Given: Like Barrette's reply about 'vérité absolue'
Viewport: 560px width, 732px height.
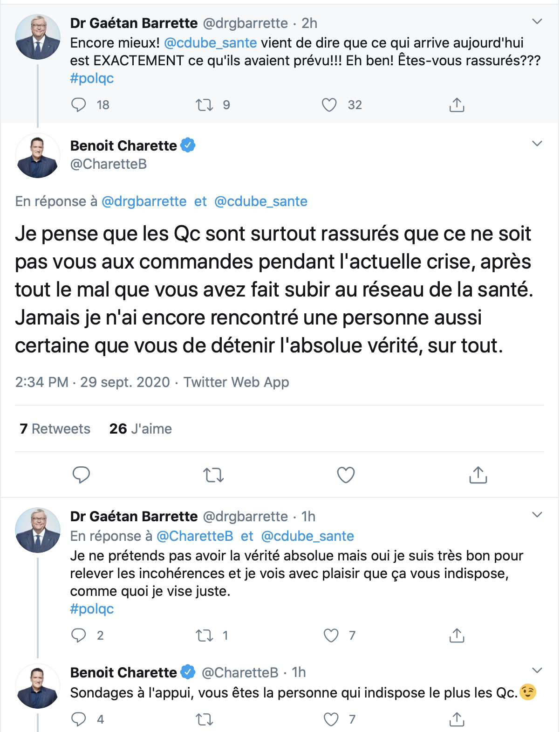Looking at the screenshot, I should 331,635.
